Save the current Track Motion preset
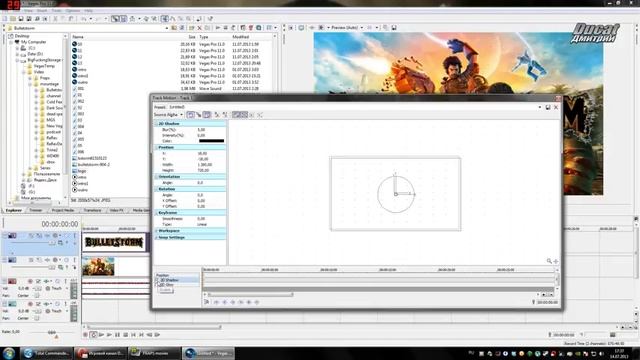The height and width of the screenshot is (360, 640). (548, 107)
